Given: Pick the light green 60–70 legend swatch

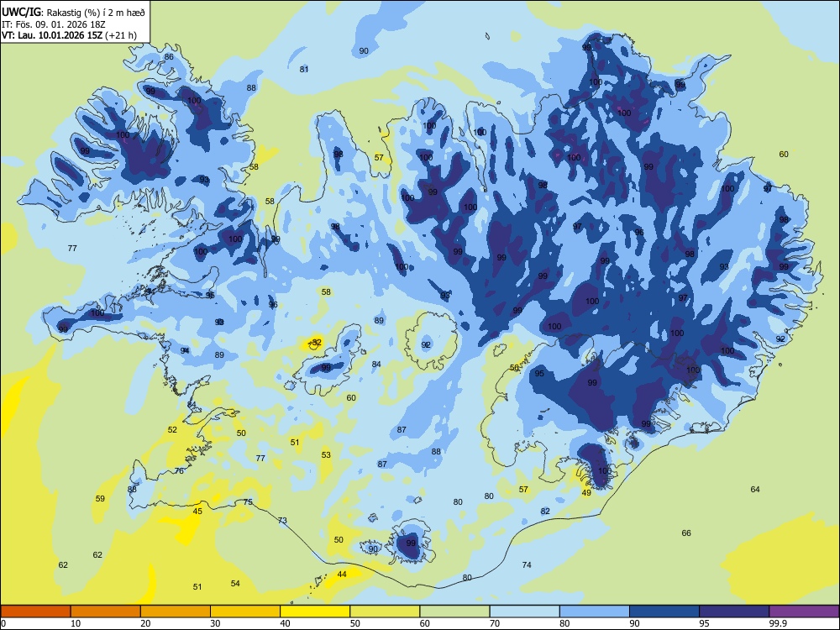Looking at the screenshot, I should [454, 612].
